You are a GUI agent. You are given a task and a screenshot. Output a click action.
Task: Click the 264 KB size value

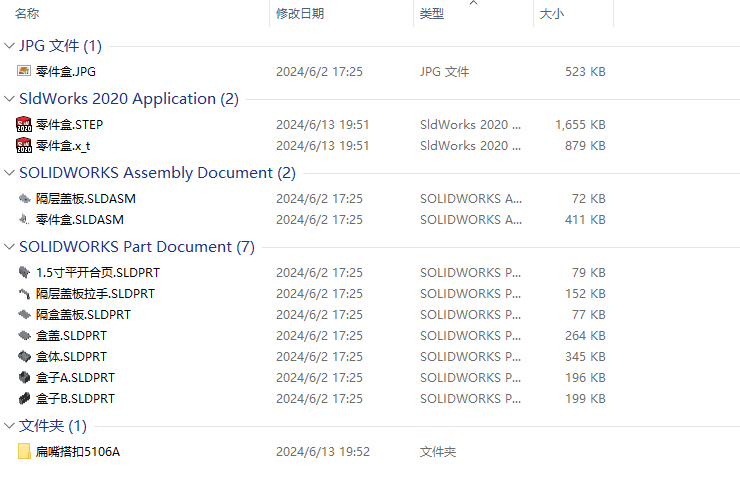[x=585, y=336]
